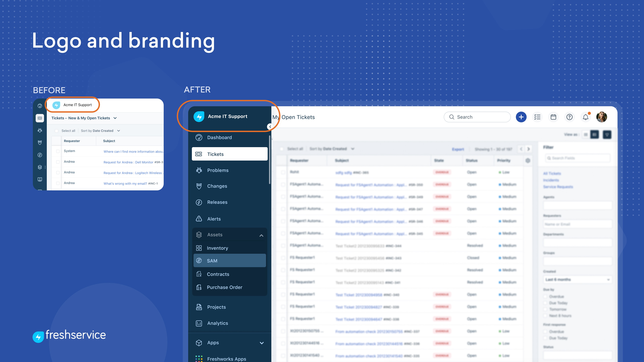Tick the checkbox for the Rohit ticket row
Screen dimensions: 644x362
click(283, 172)
